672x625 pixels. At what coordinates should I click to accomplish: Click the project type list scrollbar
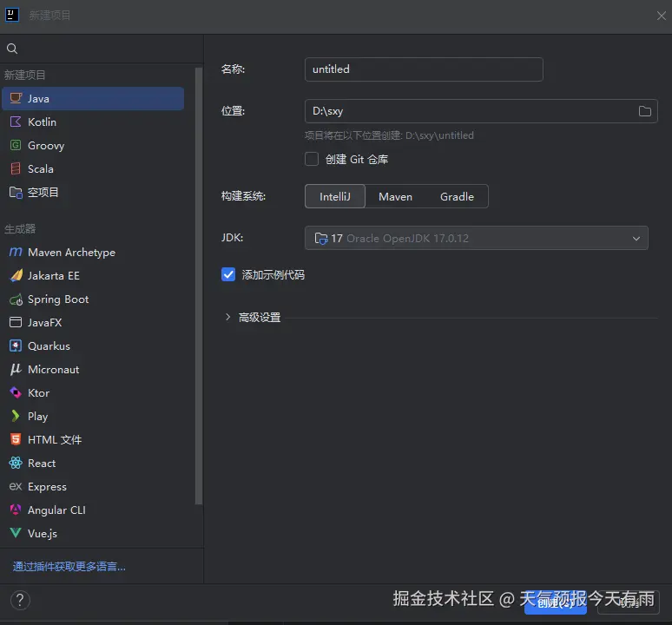199,286
